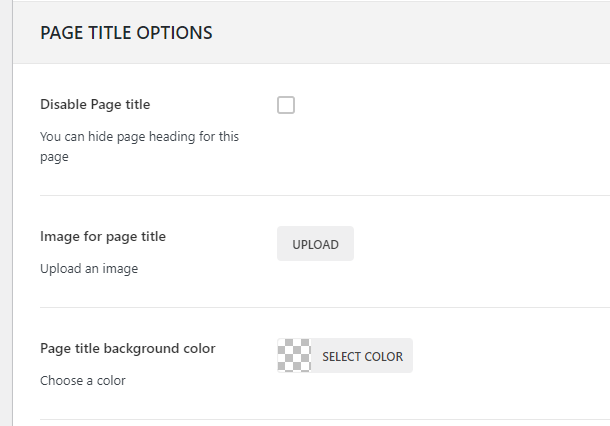Click empty area right of SELECT COLOR

tap(510, 356)
